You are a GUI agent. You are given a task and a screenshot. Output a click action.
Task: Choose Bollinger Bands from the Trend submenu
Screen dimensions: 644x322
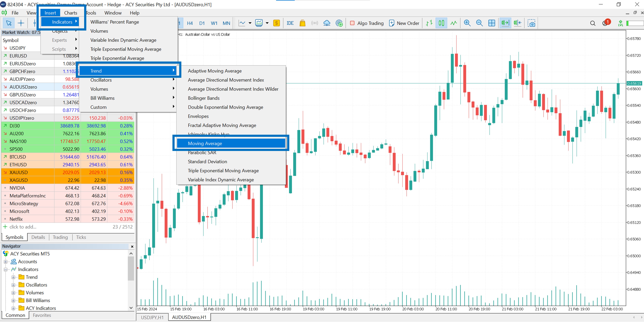coord(203,98)
